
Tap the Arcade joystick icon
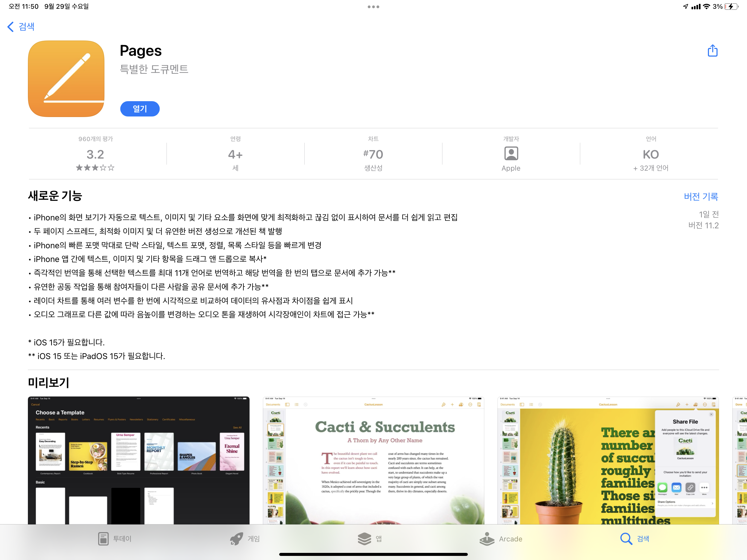tap(487, 539)
